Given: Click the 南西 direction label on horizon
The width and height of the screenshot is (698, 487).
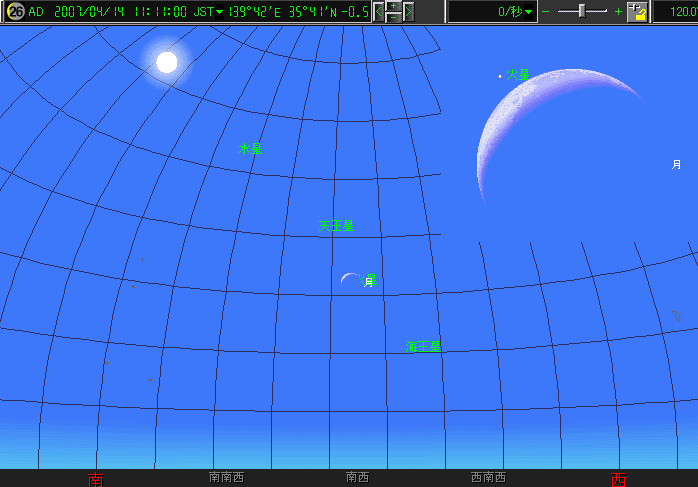Looking at the screenshot, I should coord(357,478).
